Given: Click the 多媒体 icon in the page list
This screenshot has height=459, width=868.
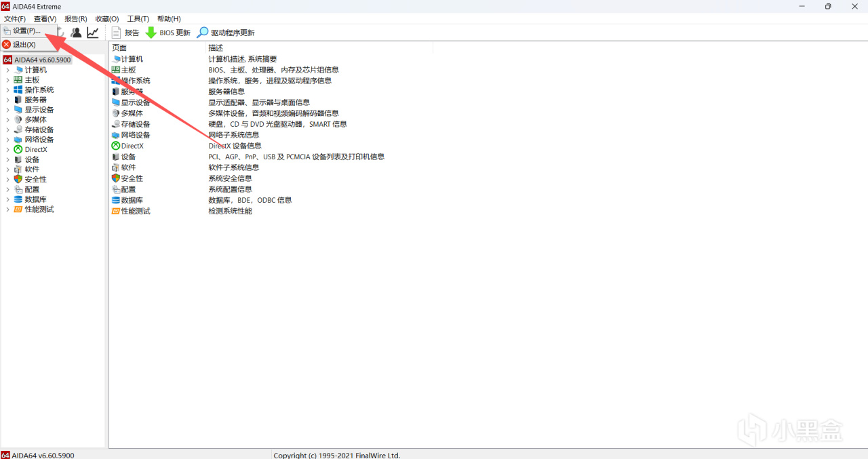Looking at the screenshot, I should pyautogui.click(x=116, y=113).
